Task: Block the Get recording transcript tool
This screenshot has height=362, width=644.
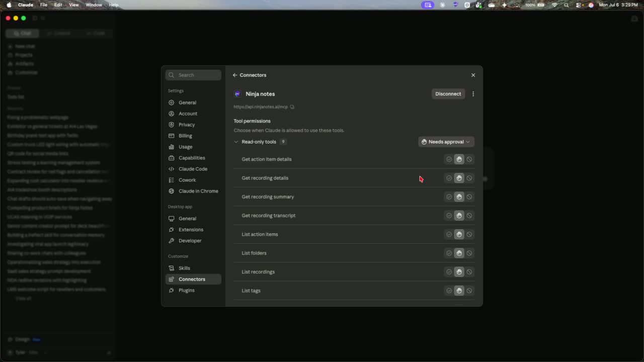Action: click(x=469, y=216)
